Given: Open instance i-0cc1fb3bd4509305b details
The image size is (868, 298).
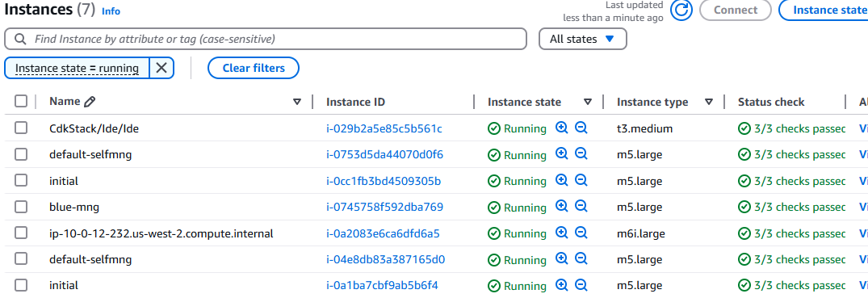Looking at the screenshot, I should pos(384,181).
